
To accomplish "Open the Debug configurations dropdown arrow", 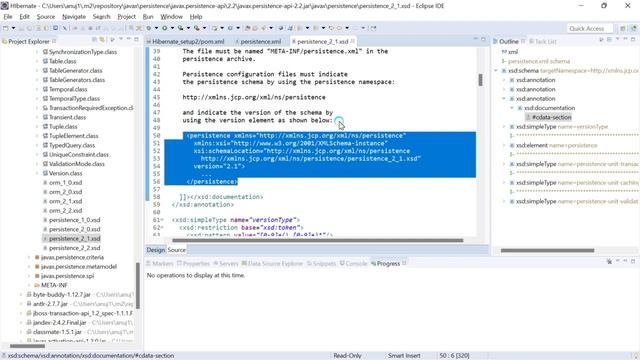I will (156, 28).
